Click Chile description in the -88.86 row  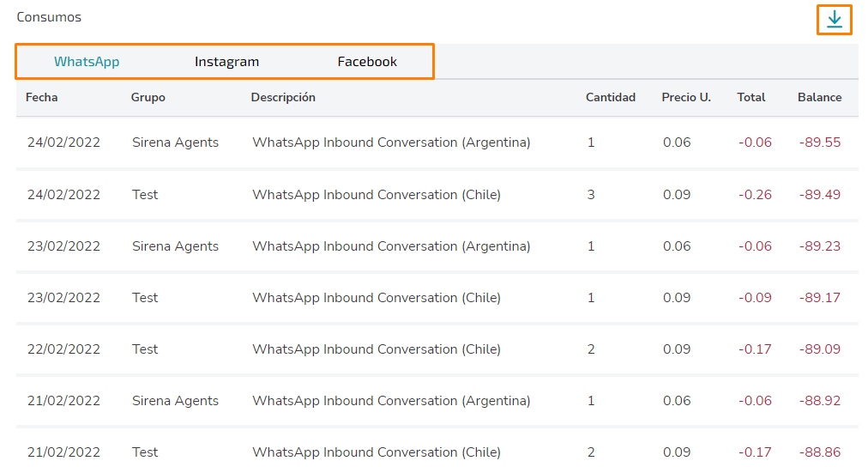pyautogui.click(x=377, y=452)
